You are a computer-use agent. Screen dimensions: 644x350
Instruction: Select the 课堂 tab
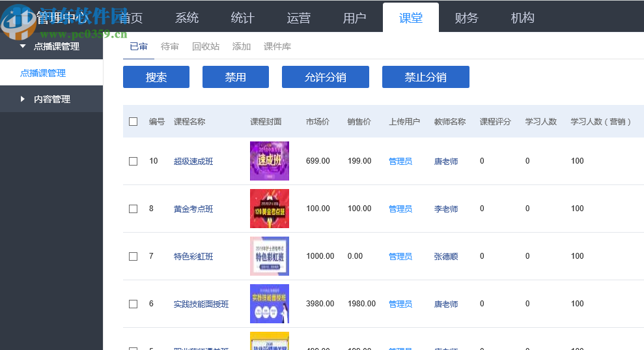pos(411,18)
